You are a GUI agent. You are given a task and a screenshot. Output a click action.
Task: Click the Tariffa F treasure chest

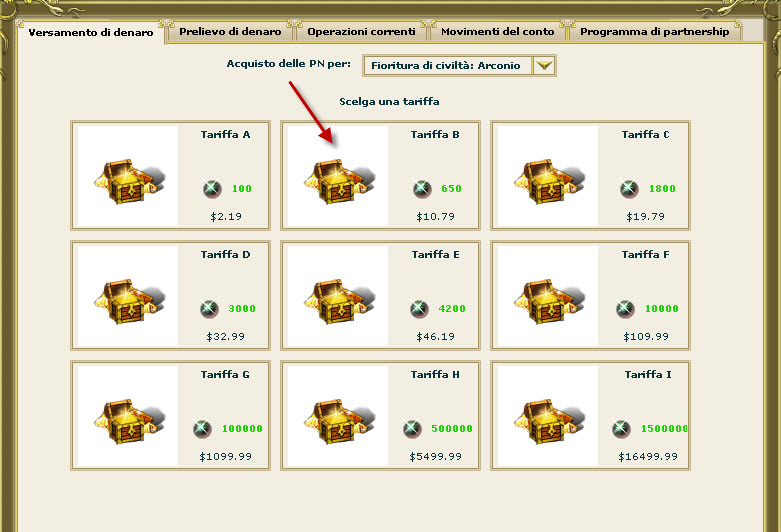(549, 301)
